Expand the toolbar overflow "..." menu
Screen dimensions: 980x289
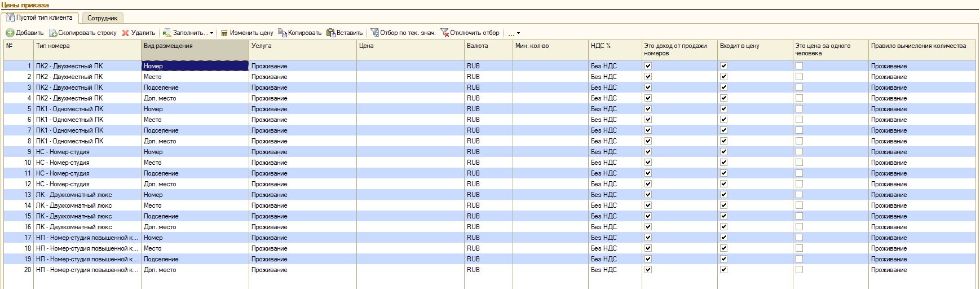point(514,33)
